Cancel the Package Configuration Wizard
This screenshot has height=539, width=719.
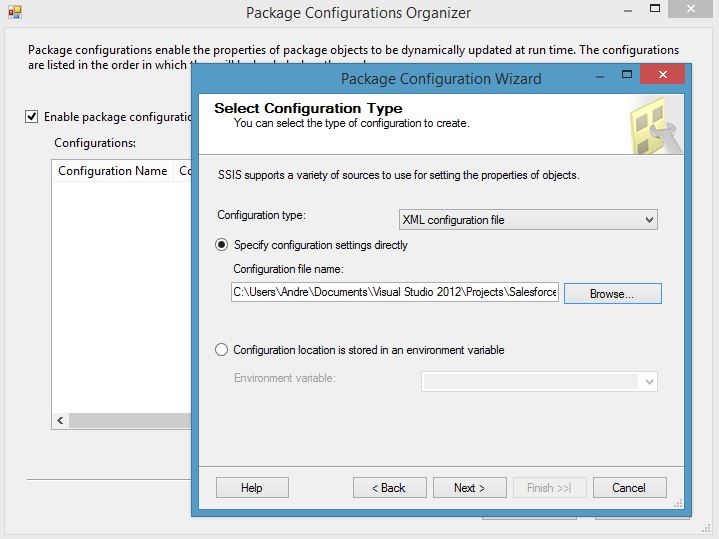point(629,488)
